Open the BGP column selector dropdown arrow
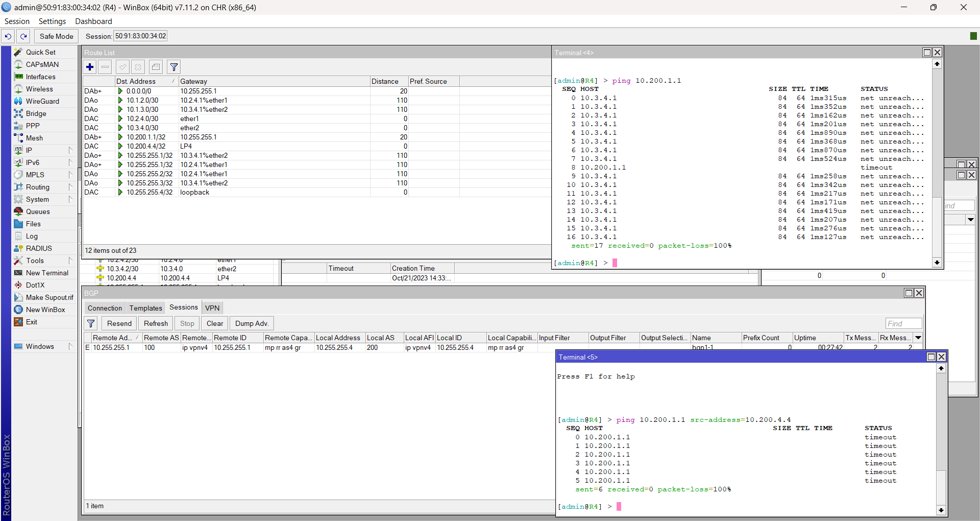Viewport: 980px width, 521px height. point(918,338)
